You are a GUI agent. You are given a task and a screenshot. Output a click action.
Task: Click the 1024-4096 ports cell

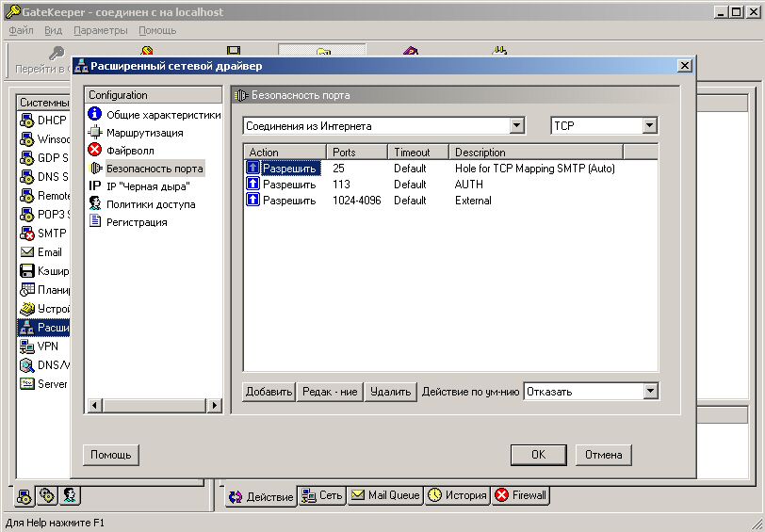[357, 201]
